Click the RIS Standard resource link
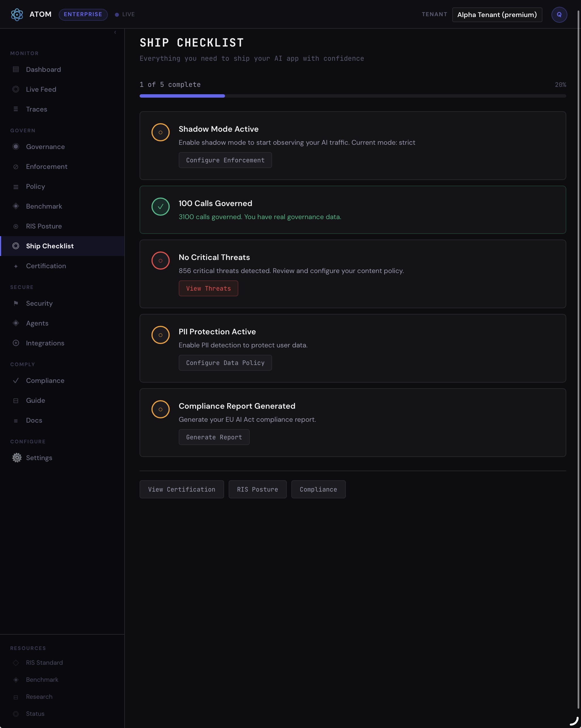Viewport: 581px width, 728px height. coord(44,662)
